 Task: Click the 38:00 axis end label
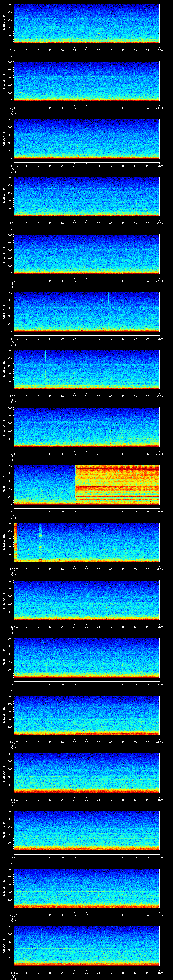159,511
